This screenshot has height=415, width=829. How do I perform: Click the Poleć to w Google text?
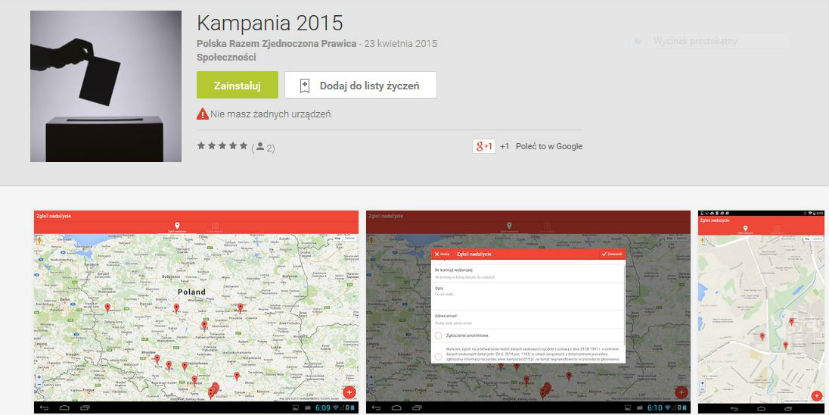pyautogui.click(x=549, y=146)
